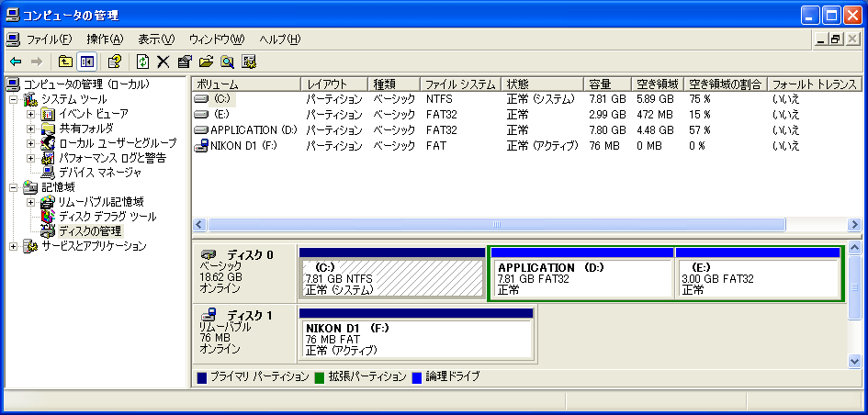Viewport: 868px width, 415px height.
Task: Click the Explore (magnifier) toolbar icon
Action: point(227,62)
